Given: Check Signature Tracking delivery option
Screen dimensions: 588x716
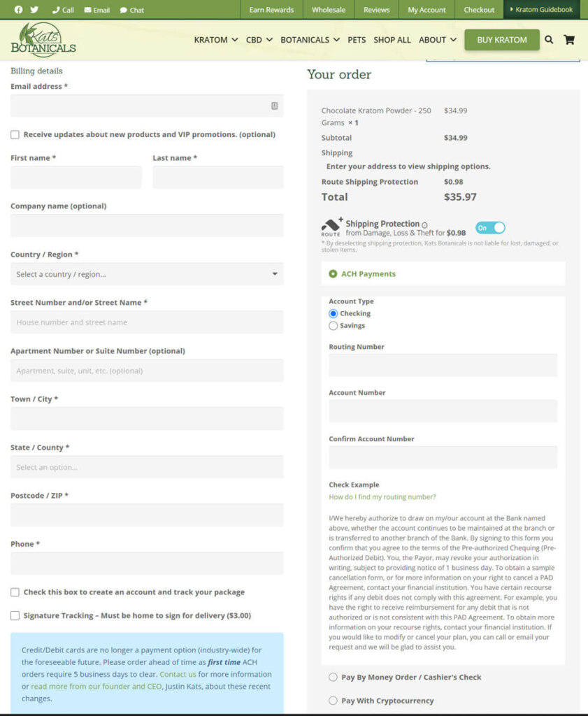Looking at the screenshot, I should pos(15,615).
